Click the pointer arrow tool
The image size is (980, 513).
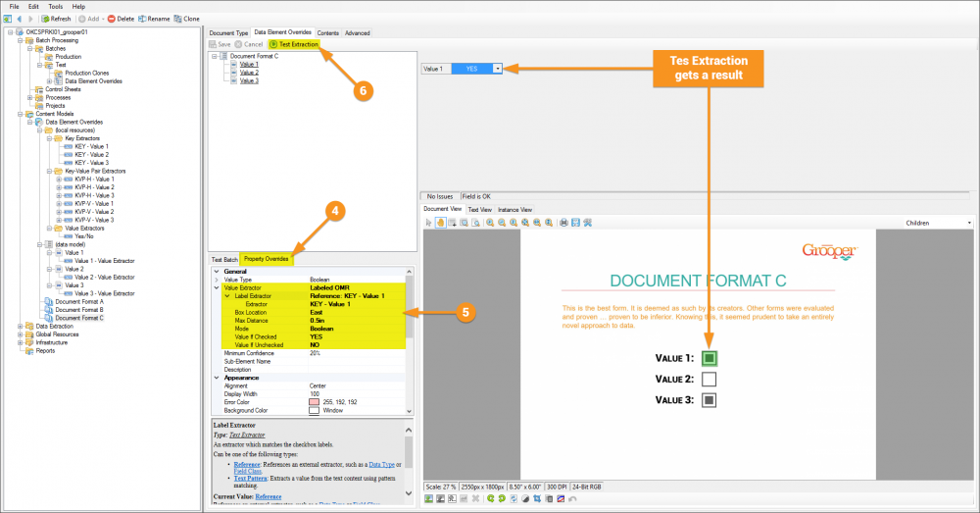429,223
